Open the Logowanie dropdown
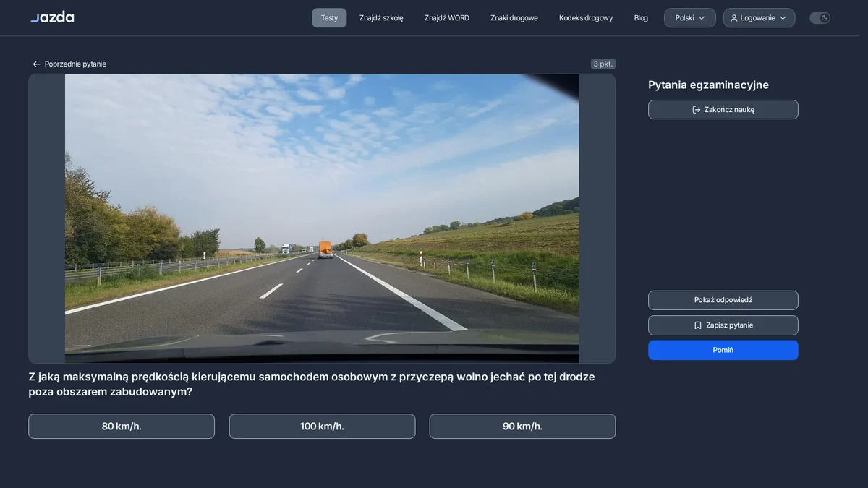This screenshot has height=488, width=868. tap(759, 18)
